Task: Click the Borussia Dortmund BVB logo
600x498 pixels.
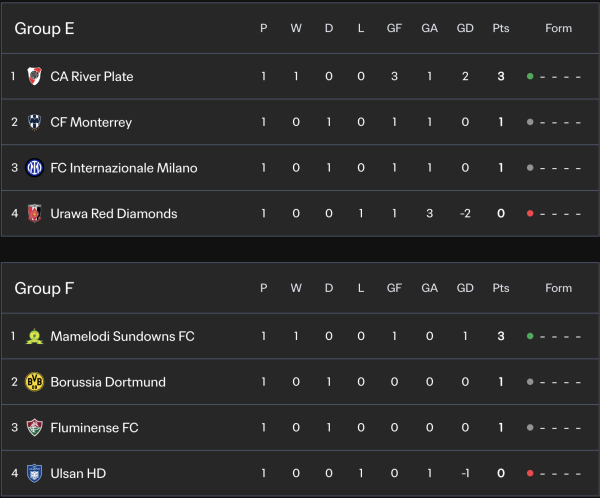Action: (35, 382)
